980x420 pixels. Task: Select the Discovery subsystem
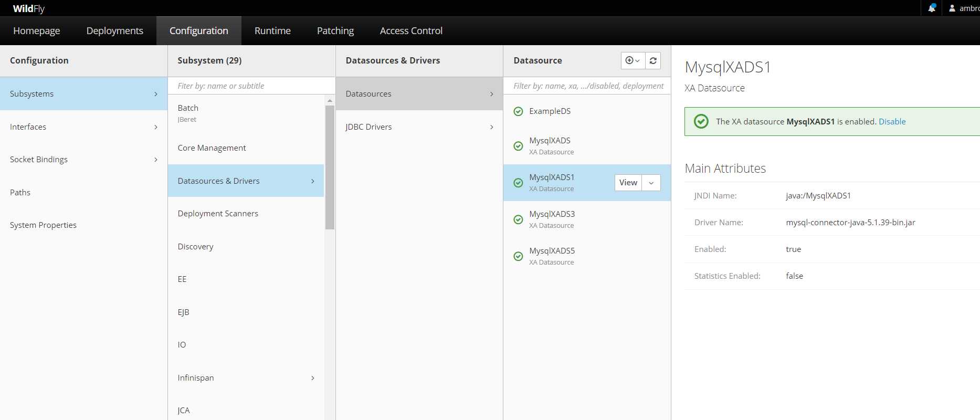pyautogui.click(x=246, y=247)
